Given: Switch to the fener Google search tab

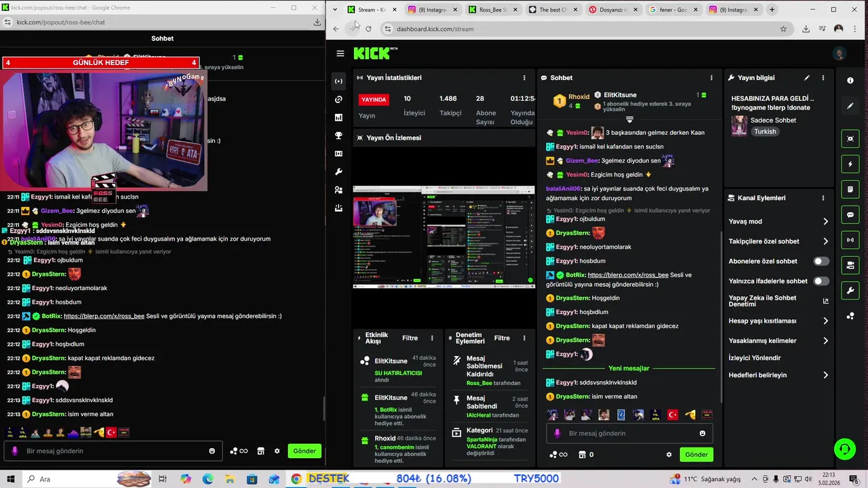Looking at the screenshot, I should tap(673, 9).
